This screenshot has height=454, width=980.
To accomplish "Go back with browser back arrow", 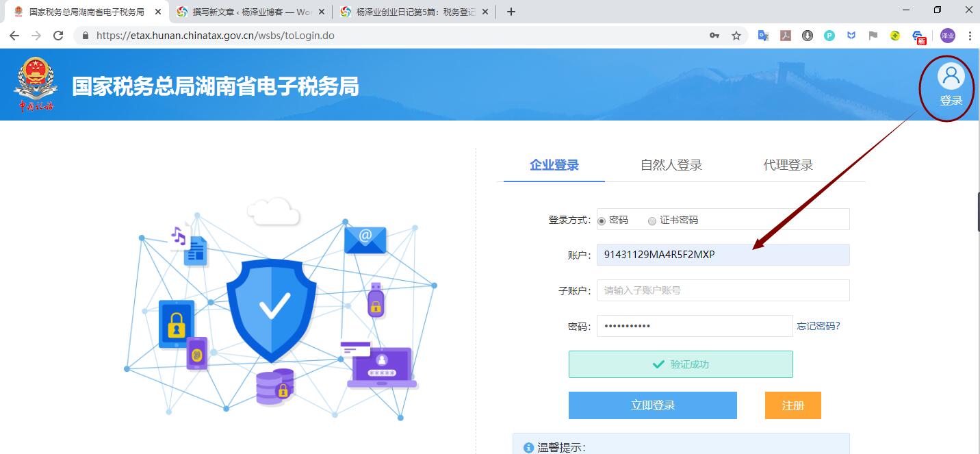I will (14, 36).
